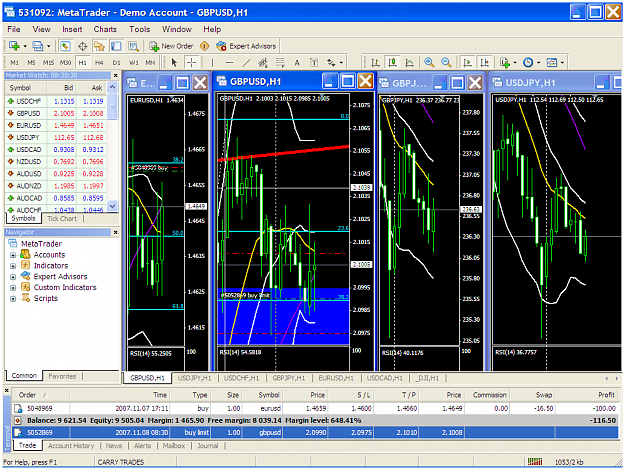
Task: Switch to the Account History tab
Action: coord(71,446)
